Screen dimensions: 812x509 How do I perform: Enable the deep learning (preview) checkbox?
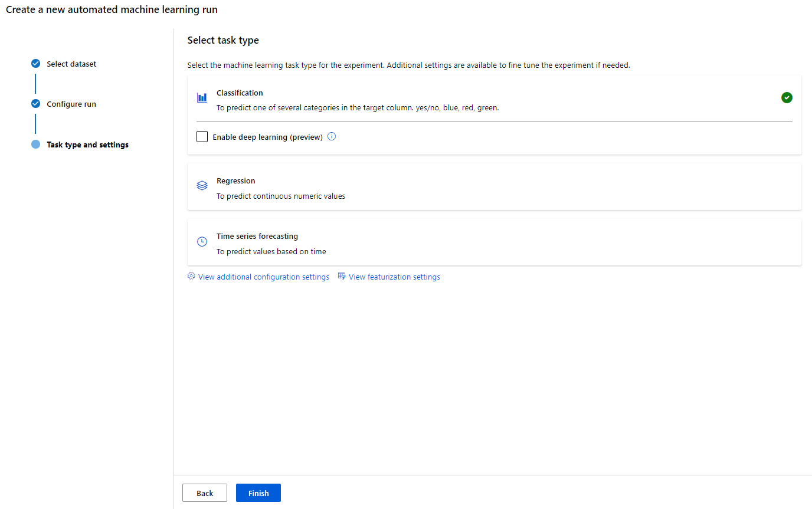tap(202, 137)
